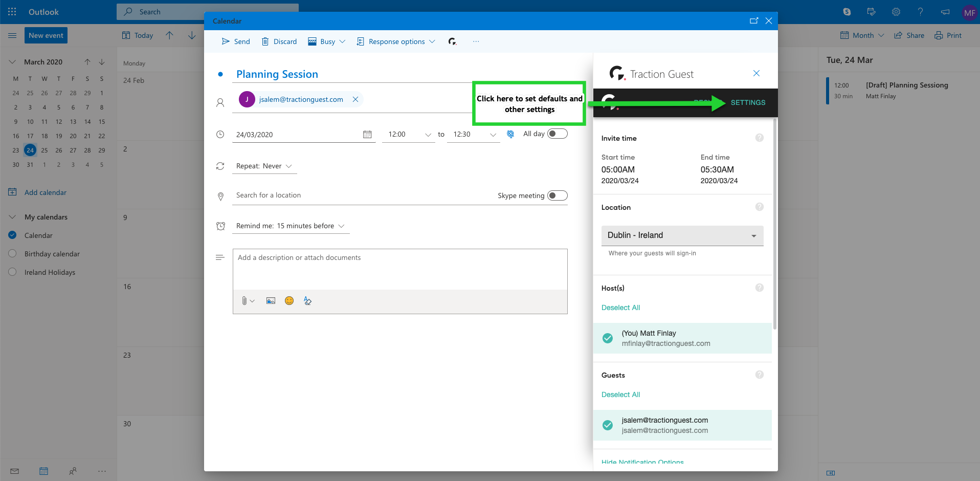The width and height of the screenshot is (980, 481).
Task: Open the Busy status dropdown
Action: [x=326, y=41]
